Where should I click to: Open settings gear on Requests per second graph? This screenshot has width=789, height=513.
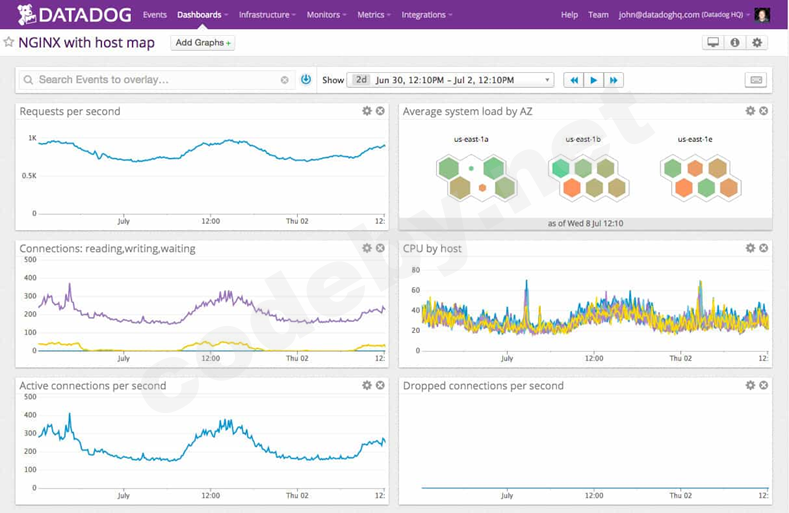coord(367,111)
